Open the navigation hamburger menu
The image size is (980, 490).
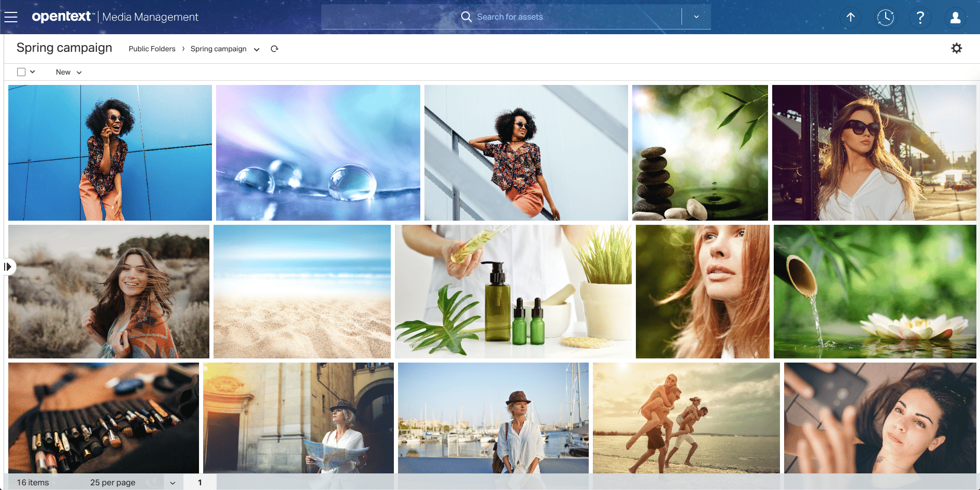11,16
